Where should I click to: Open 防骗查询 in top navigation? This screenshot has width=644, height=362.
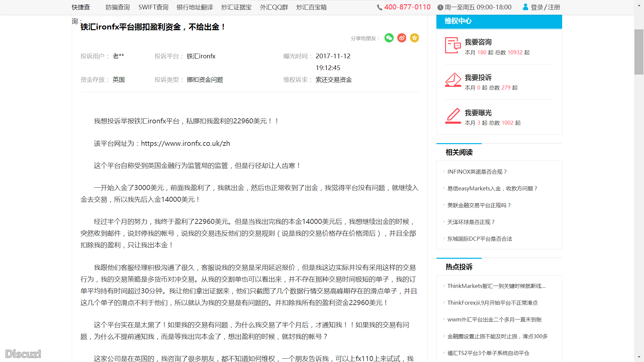[117, 7]
